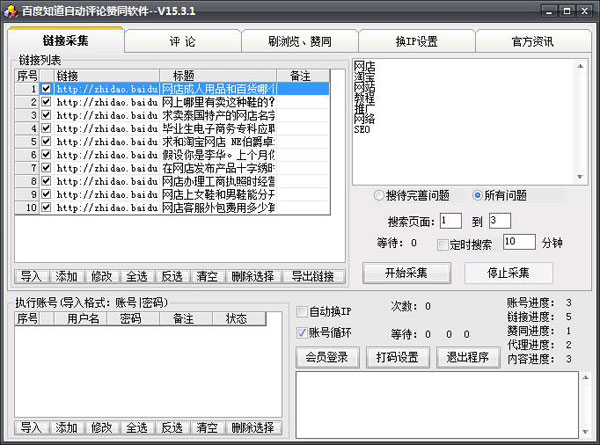Screen dimensions: 600x445
Task: Click 全选 under the link list
Action: (x=137, y=276)
